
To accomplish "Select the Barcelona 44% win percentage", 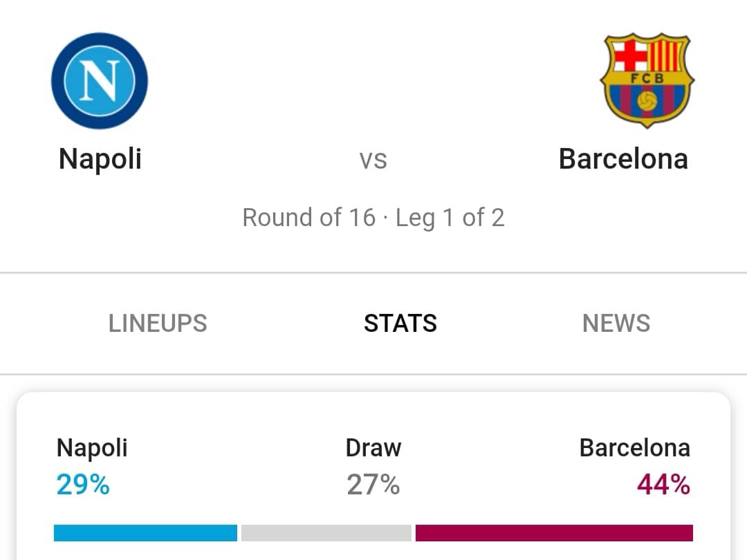I will click(663, 485).
